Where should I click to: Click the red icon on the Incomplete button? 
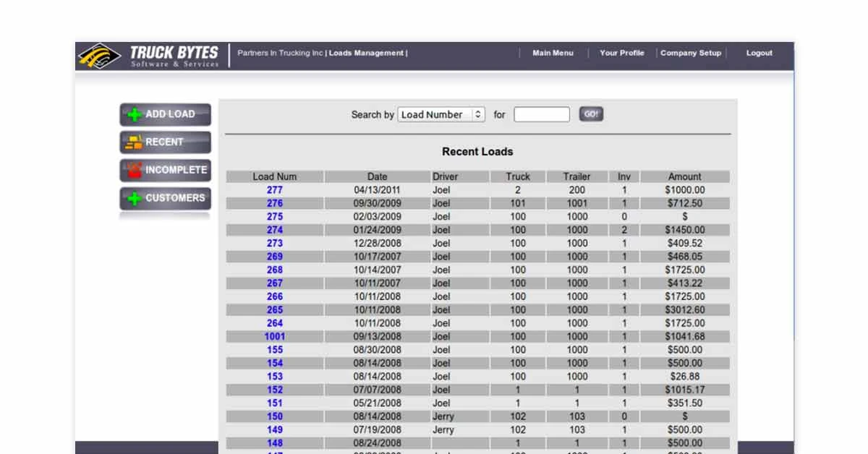click(132, 170)
